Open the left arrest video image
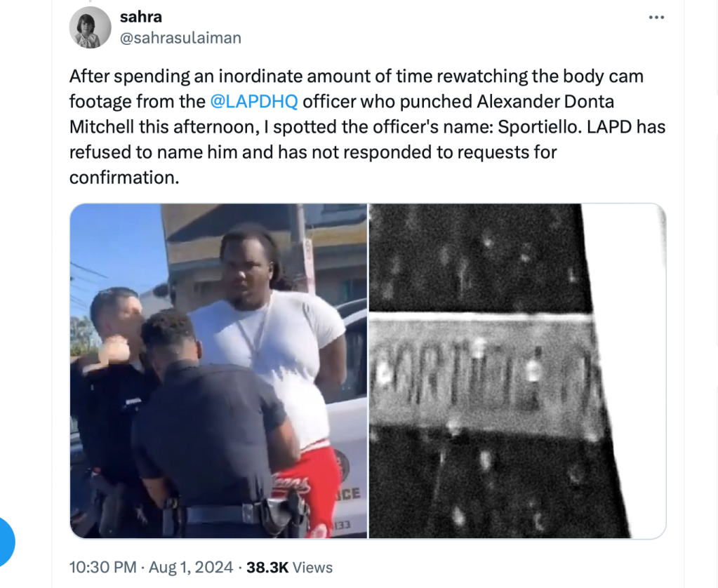The image size is (718, 588). point(218,371)
